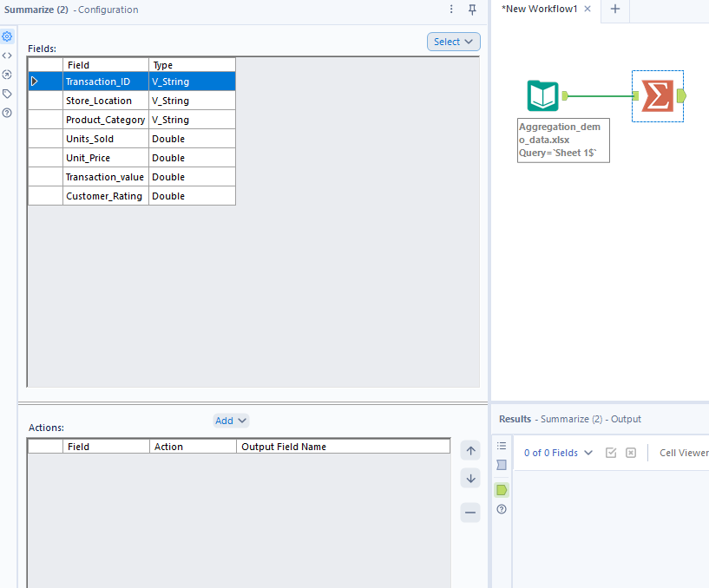This screenshot has height=588, width=709.
Task: Click the Double type cell for Unit_Price
Action: tap(192, 158)
